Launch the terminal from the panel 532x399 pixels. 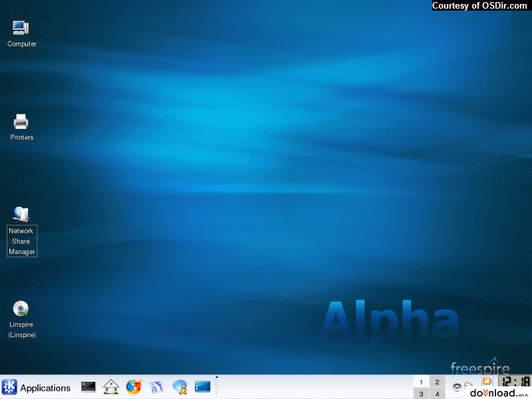click(x=88, y=387)
